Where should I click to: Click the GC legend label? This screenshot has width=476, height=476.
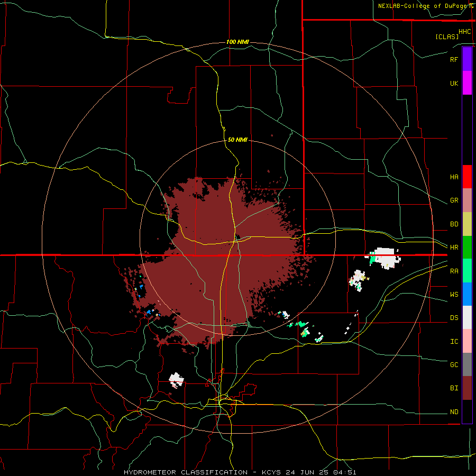pos(454,364)
